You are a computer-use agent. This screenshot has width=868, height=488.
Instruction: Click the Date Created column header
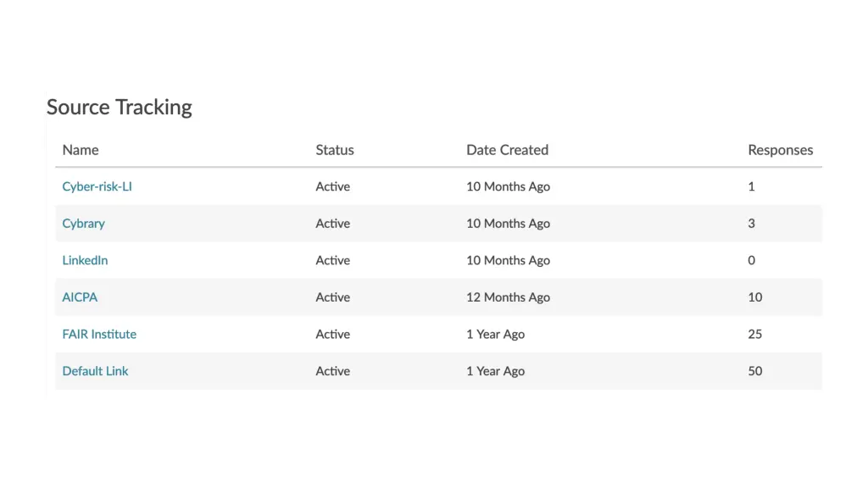pos(507,150)
